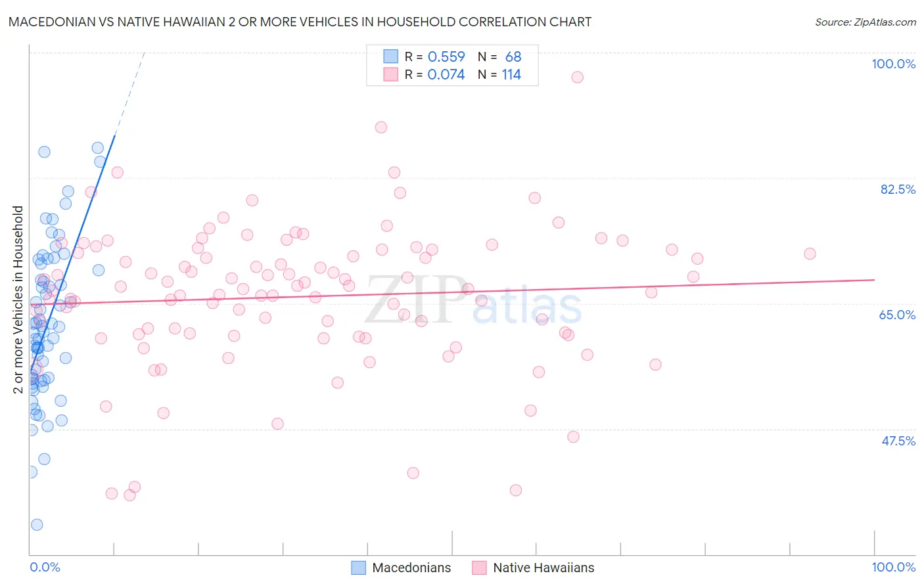Click the N = 114 sample count
The image size is (924, 586).
(499, 74)
